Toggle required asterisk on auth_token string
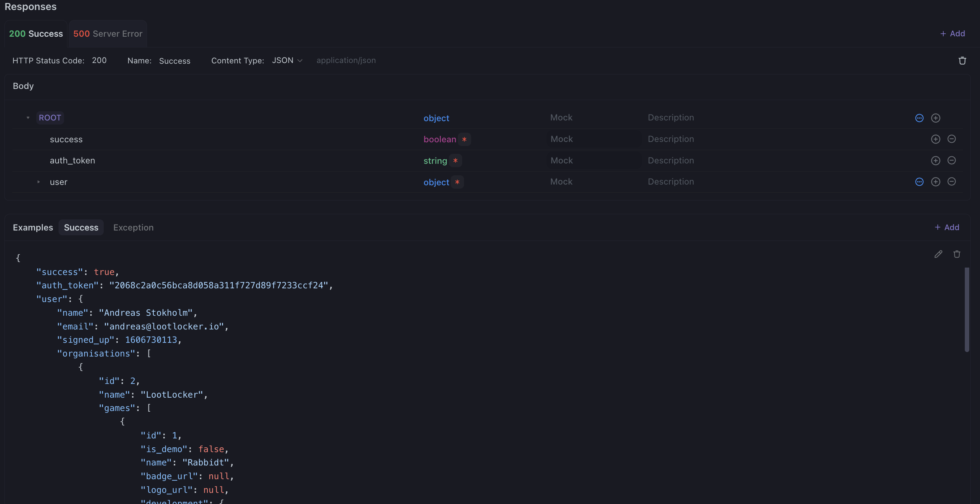Image resolution: width=980 pixels, height=504 pixels. (x=456, y=160)
